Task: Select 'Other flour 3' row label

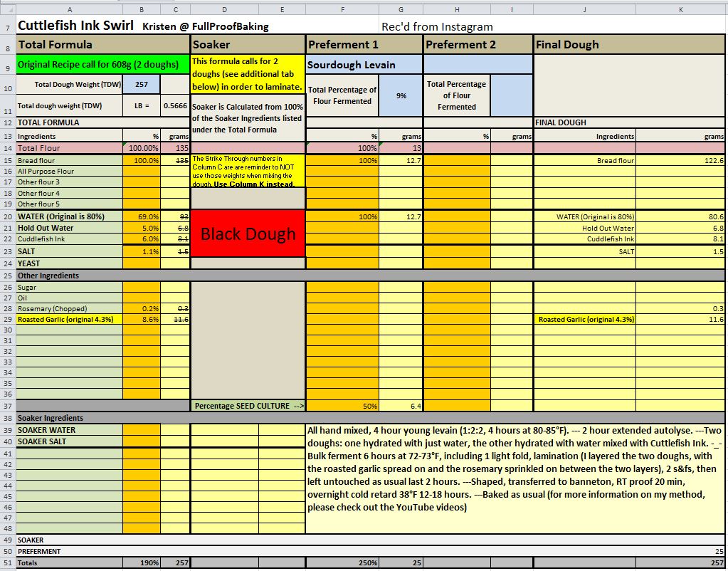Action: (x=70, y=182)
